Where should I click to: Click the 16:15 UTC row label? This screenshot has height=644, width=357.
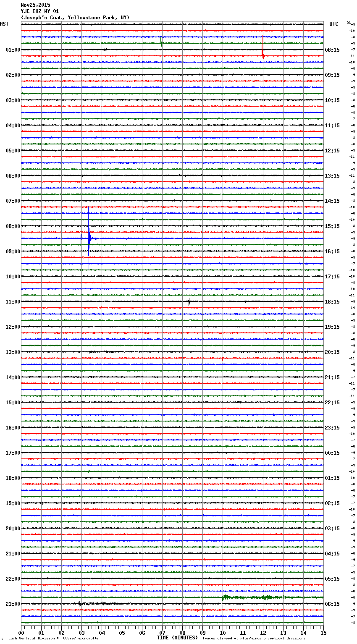tap(332, 251)
